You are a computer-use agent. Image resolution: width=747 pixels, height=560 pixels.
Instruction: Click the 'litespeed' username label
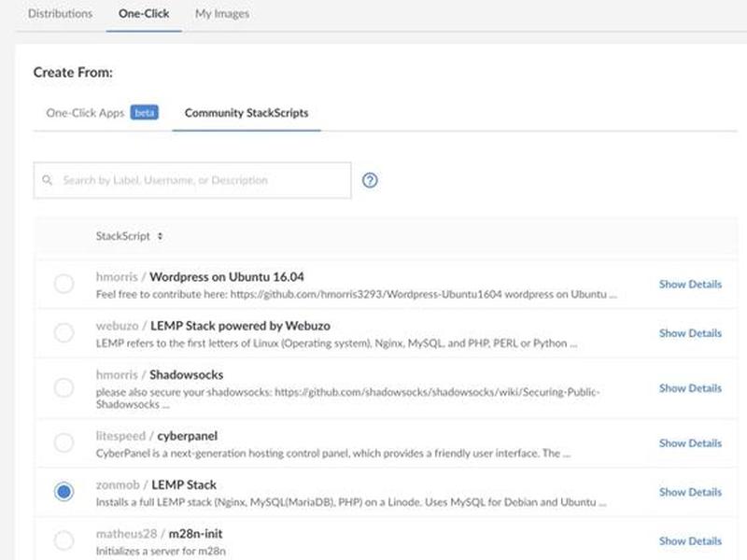point(120,436)
